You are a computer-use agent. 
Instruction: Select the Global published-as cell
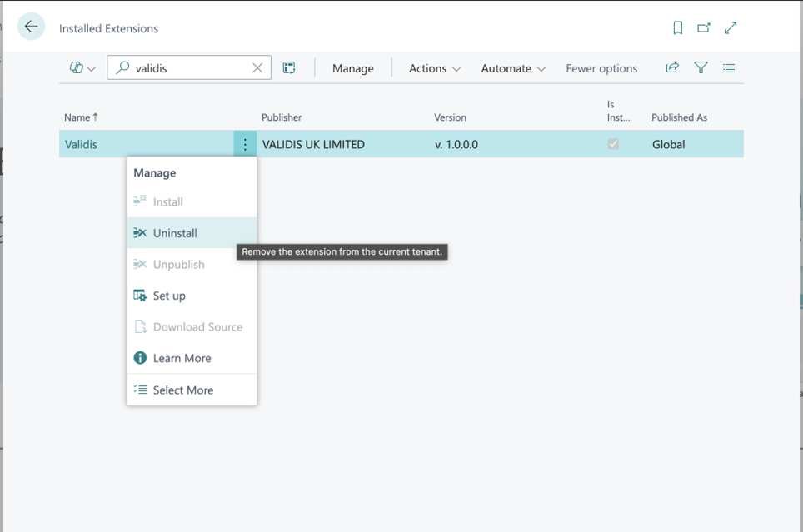668,144
